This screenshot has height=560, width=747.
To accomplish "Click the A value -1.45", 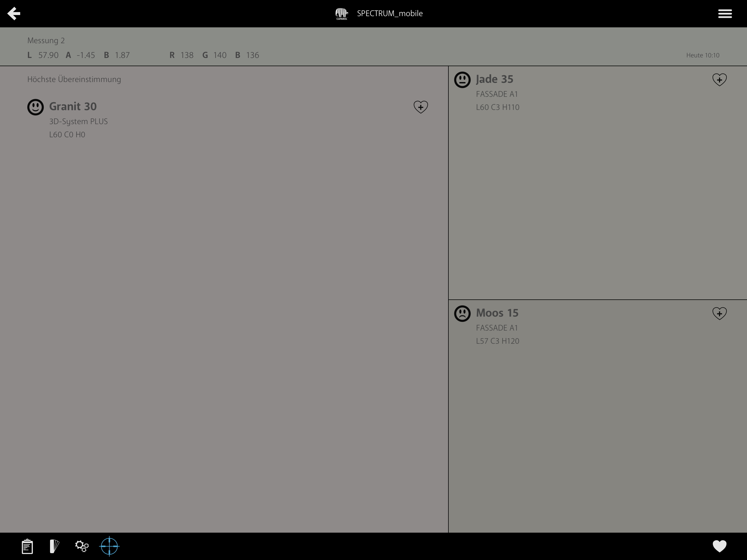I will 86,55.
